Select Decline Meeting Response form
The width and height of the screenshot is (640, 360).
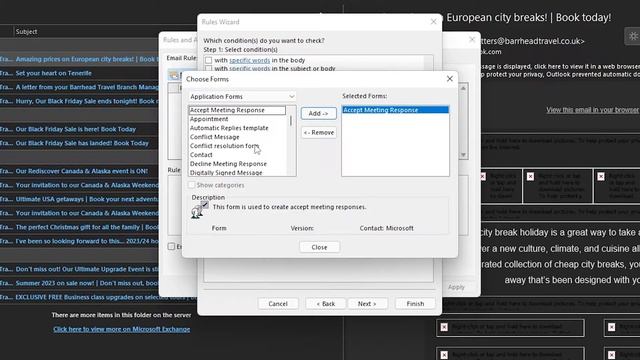click(x=228, y=164)
